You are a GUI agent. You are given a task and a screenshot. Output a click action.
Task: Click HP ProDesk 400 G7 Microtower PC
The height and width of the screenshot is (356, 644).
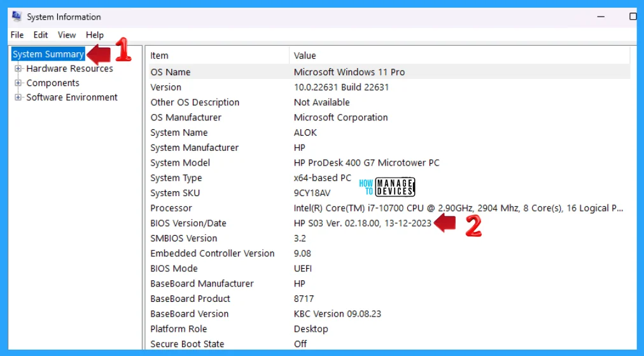[x=367, y=163]
